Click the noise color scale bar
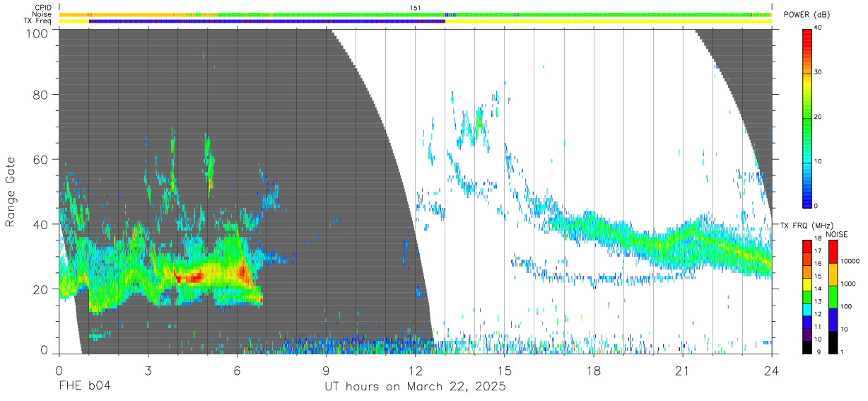 (832, 296)
